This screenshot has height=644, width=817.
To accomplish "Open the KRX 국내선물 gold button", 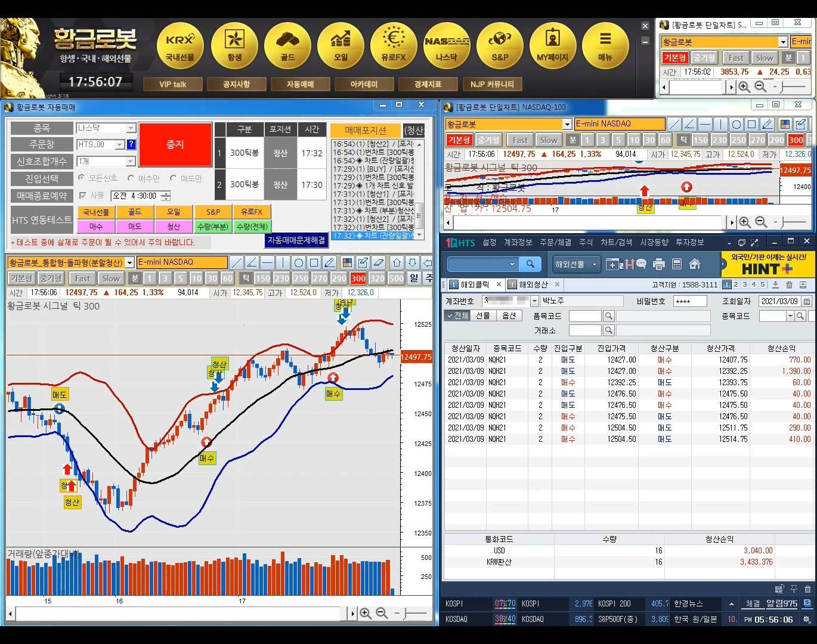I will [180, 46].
